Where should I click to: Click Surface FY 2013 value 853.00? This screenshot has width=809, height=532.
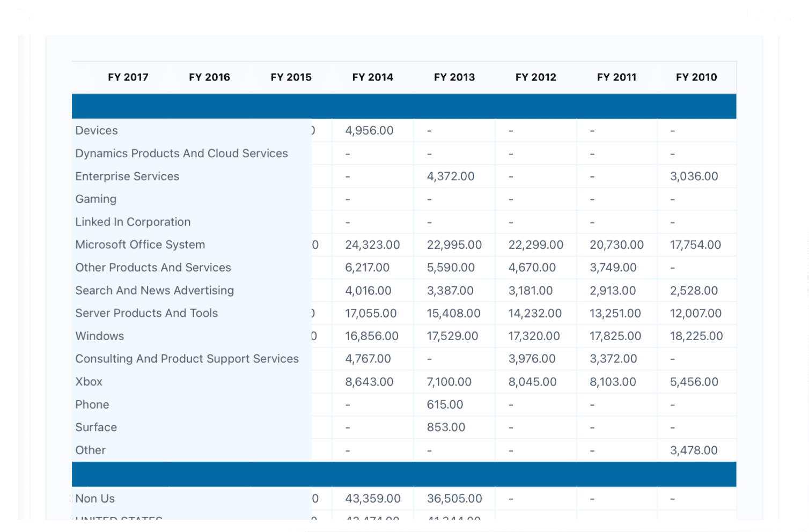click(446, 427)
